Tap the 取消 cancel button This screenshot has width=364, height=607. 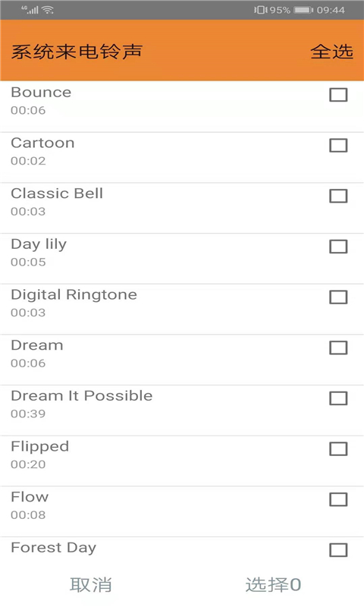coord(91,584)
